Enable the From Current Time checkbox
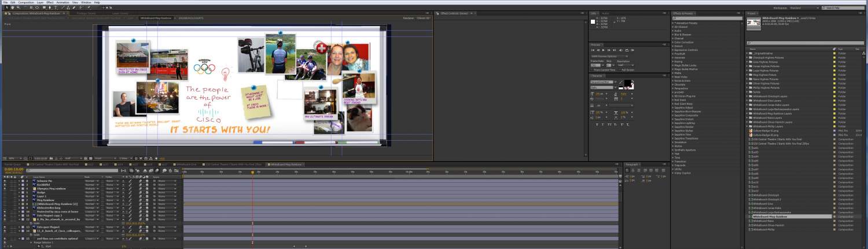 [592, 70]
